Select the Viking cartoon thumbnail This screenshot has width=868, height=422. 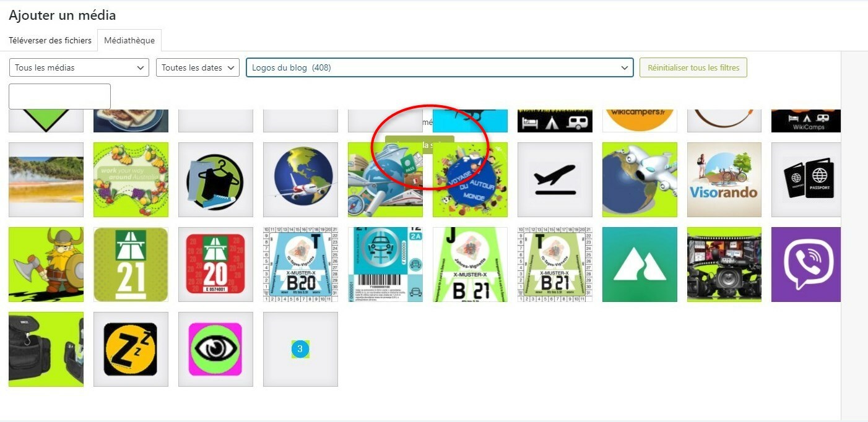46,264
